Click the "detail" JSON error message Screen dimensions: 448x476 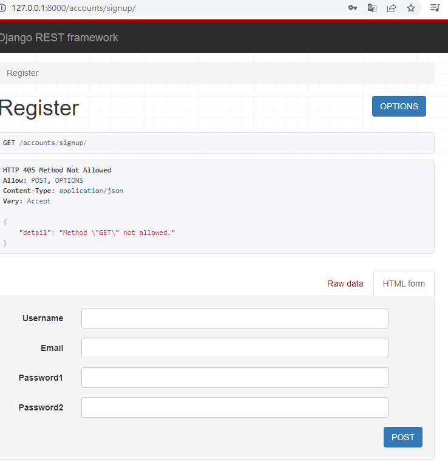97,233
